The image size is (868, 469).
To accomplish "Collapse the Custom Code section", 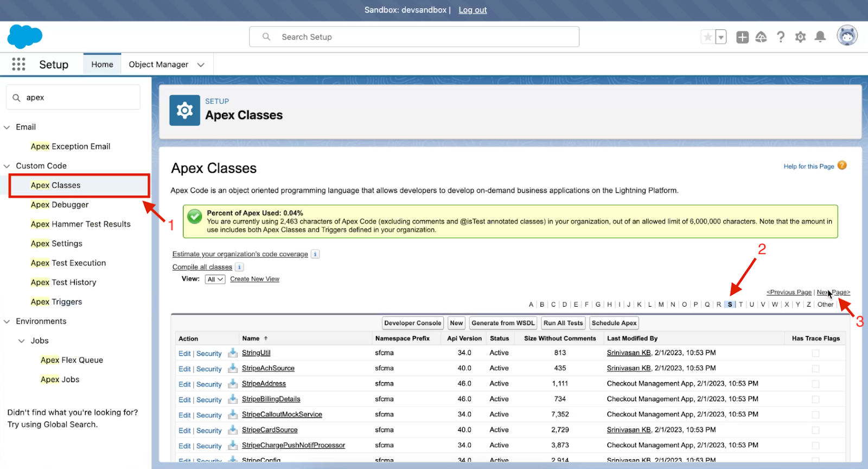I will coord(7,166).
